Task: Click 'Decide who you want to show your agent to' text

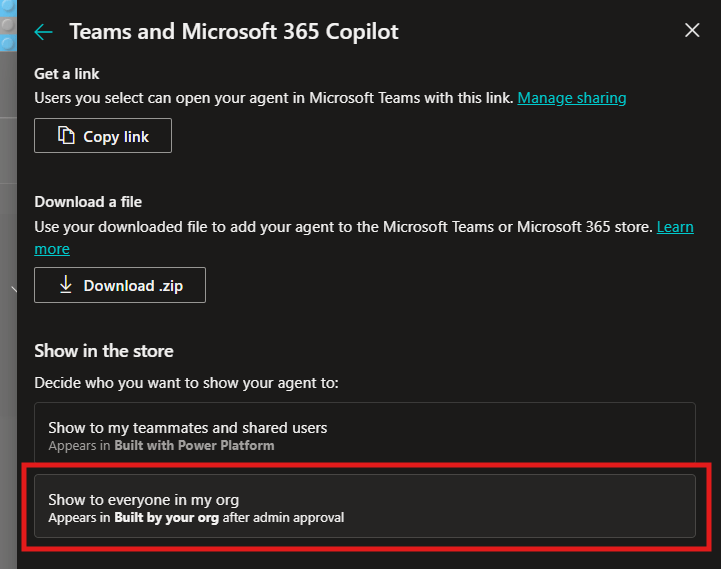Action: coord(186,383)
